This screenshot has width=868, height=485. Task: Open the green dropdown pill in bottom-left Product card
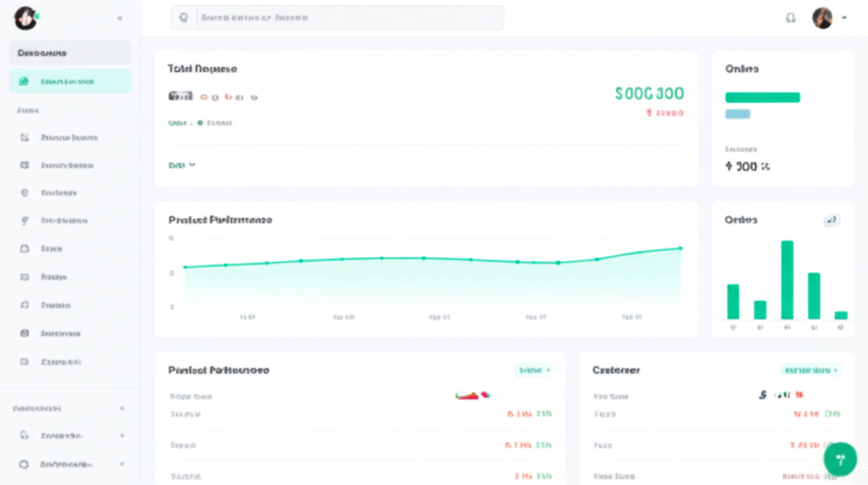click(x=534, y=371)
